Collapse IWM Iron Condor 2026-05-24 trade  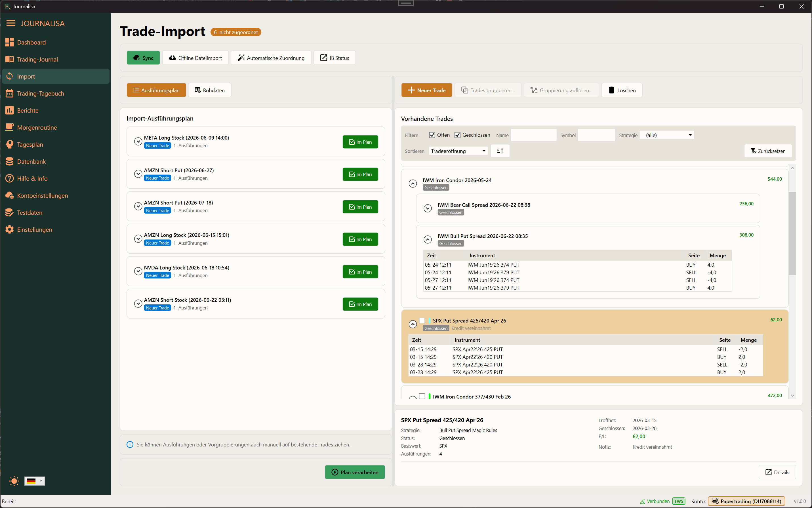[413, 184]
